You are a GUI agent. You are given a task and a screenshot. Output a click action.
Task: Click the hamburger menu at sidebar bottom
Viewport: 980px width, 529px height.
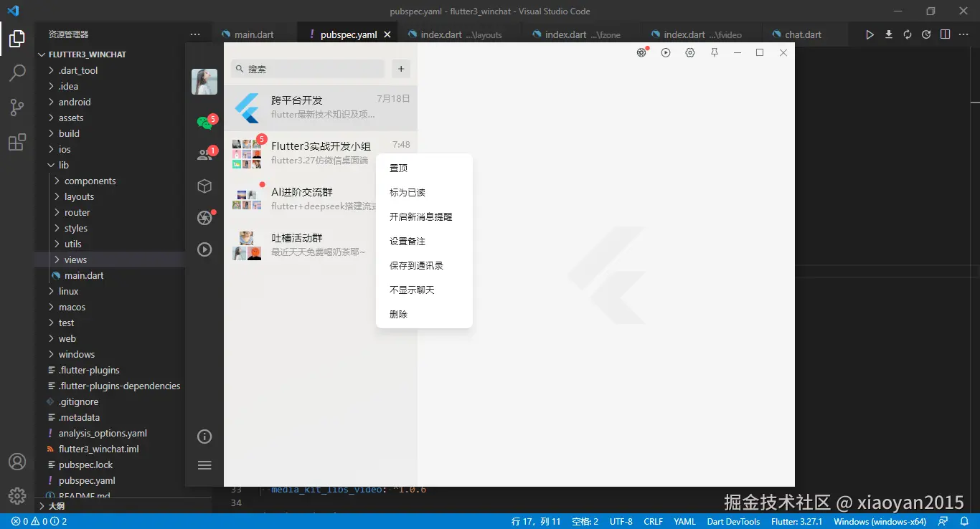point(204,465)
